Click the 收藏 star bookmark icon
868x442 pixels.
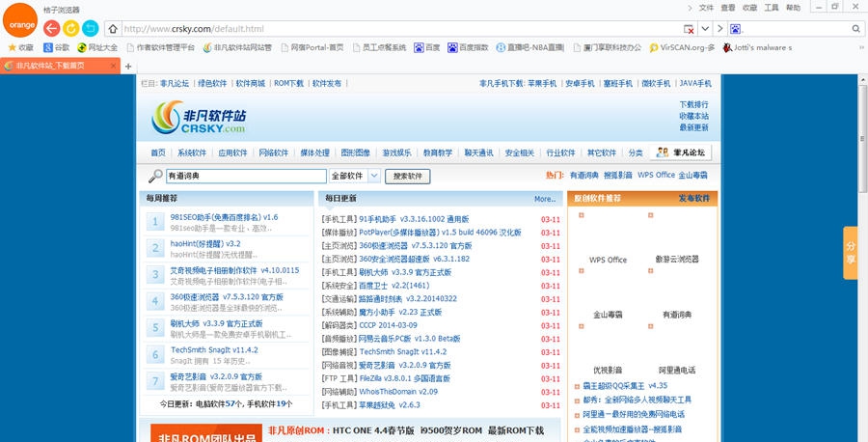12,46
